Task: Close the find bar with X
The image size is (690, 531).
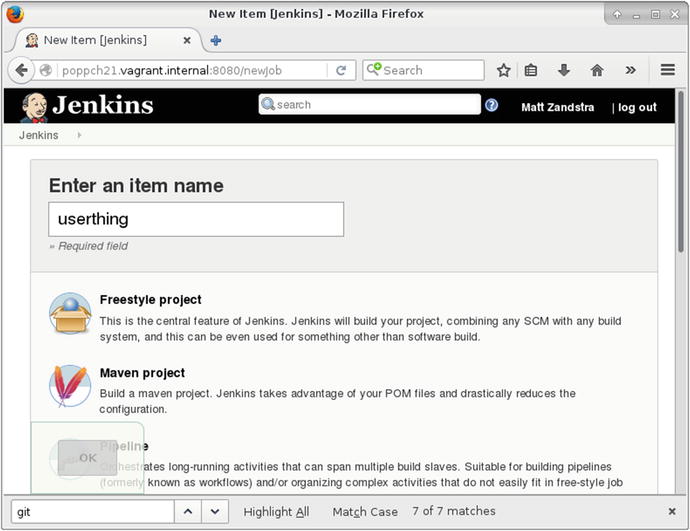Action: click(x=672, y=511)
